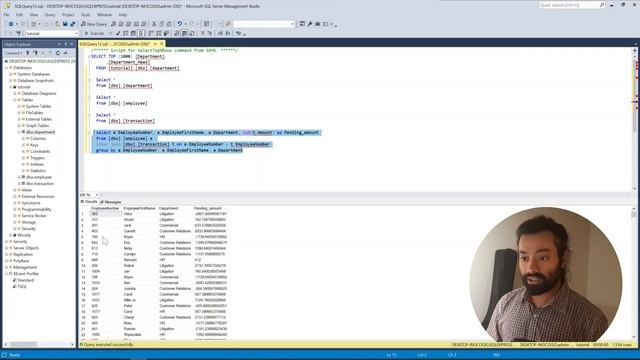Select the PolyBase node
Screen dimensions: 640x360
pyautogui.click(x=21, y=261)
